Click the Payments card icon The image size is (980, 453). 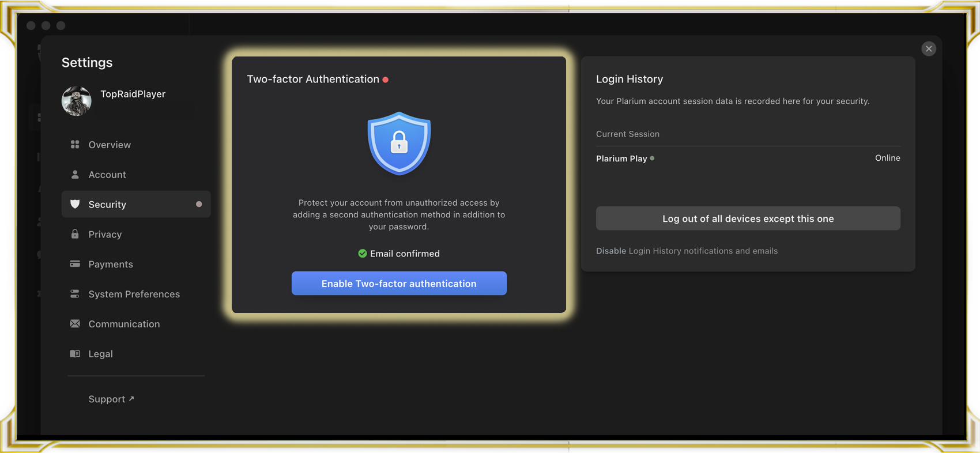tap(75, 264)
